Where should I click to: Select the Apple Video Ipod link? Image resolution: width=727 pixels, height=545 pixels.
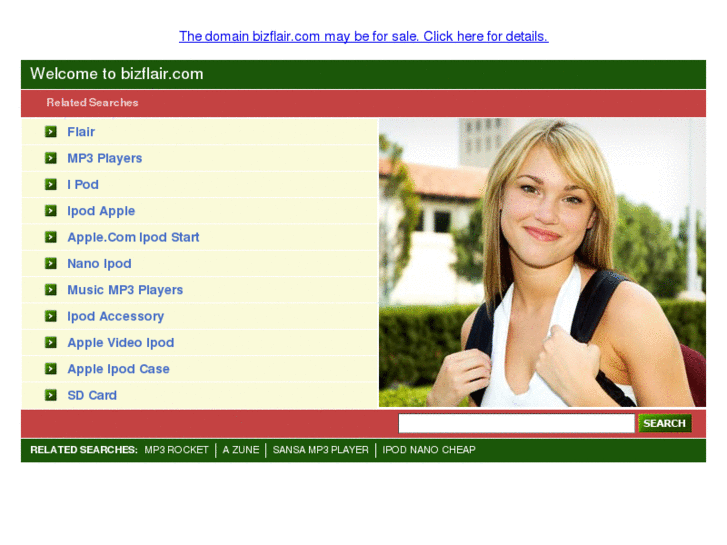pos(121,343)
